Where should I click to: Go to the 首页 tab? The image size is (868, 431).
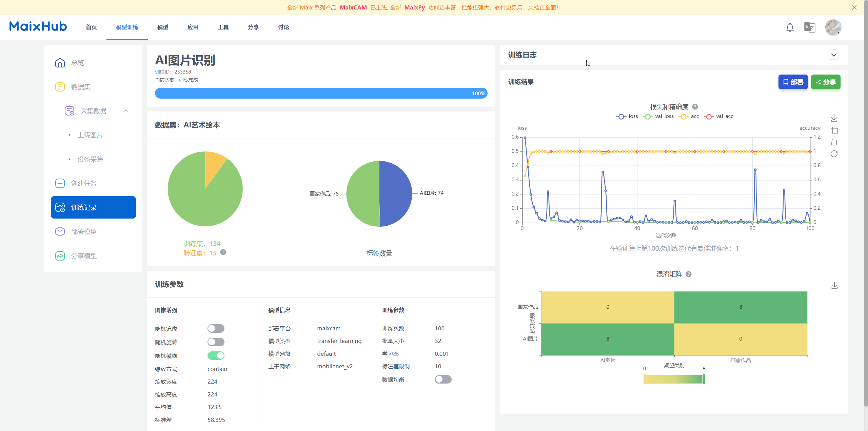[x=91, y=27]
